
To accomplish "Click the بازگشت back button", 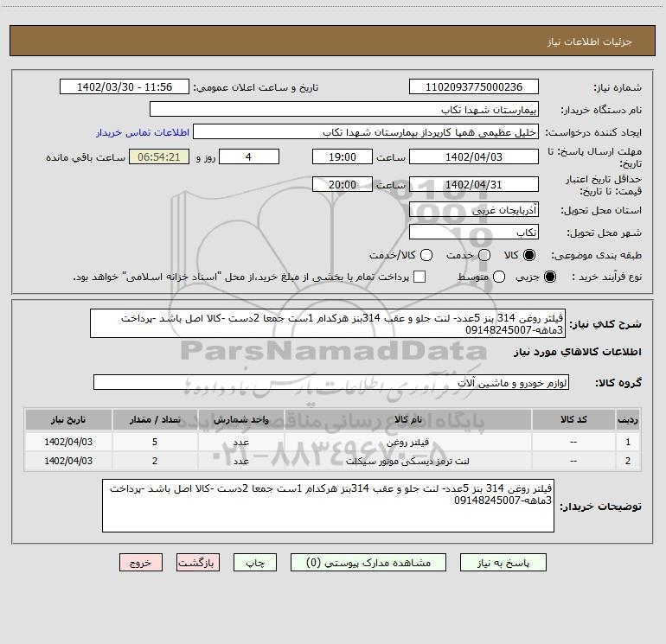I will [198, 563].
